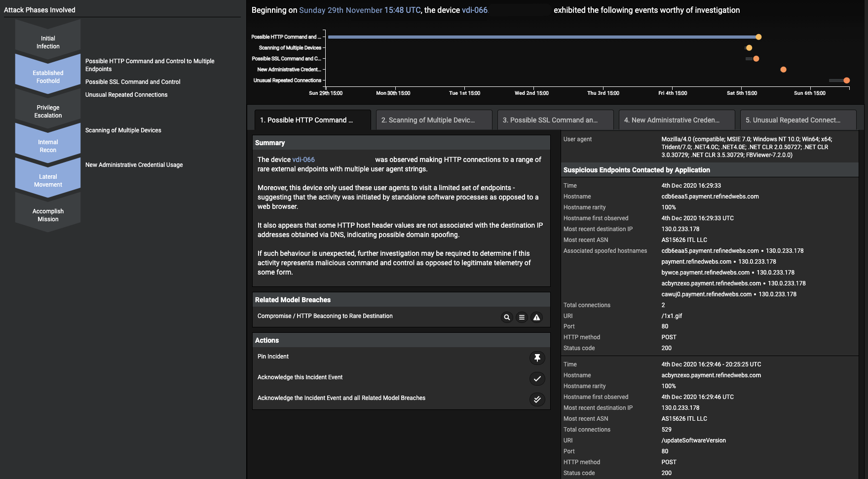
Task: Click the Mozilla/4.0 user agent string
Action: (747, 147)
